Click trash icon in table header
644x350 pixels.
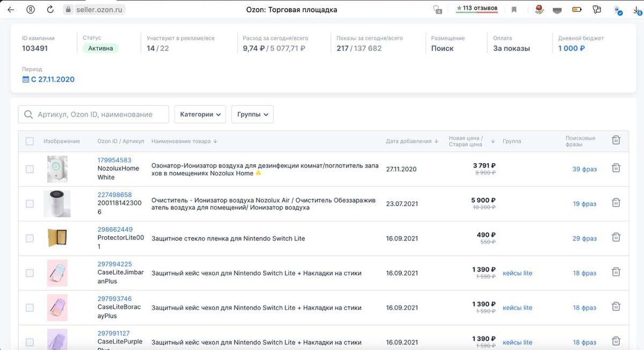click(616, 140)
